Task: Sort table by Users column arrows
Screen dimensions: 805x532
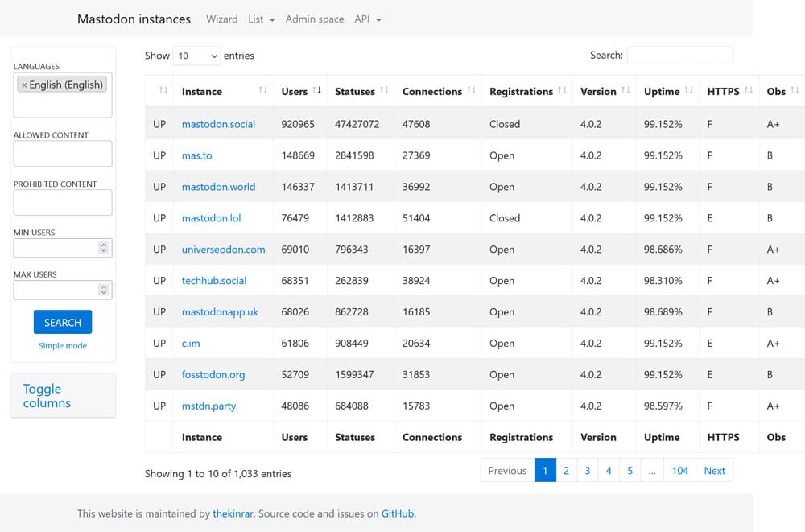Action: [x=316, y=91]
